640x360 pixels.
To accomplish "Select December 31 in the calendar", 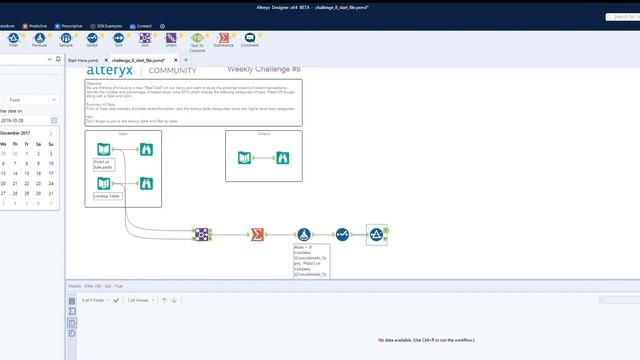I will 51,193.
